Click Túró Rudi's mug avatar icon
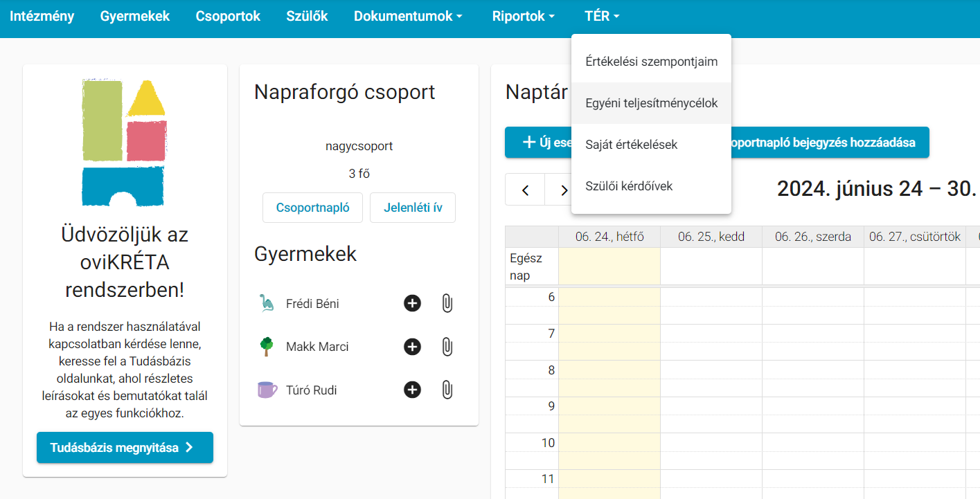Image resolution: width=980 pixels, height=499 pixels. click(x=267, y=390)
